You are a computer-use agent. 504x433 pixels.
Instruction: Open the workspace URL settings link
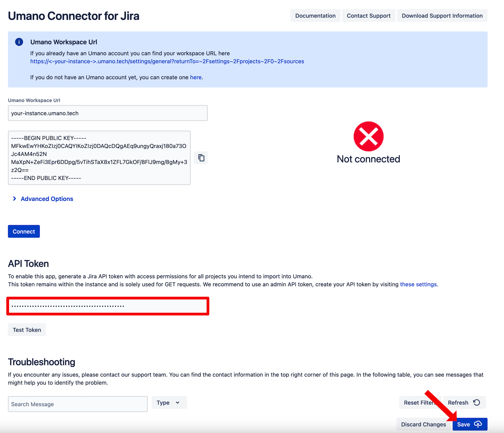(167, 61)
